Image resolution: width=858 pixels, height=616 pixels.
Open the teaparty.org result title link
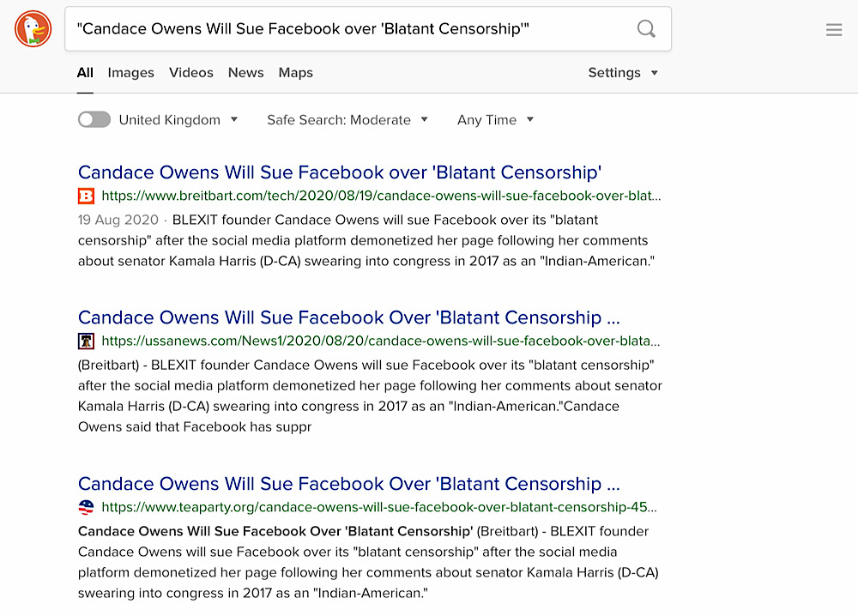(x=348, y=484)
